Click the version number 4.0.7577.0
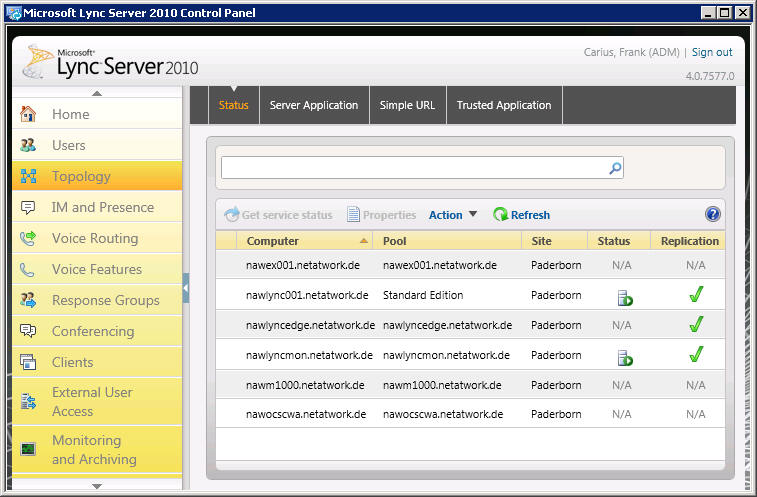The width and height of the screenshot is (757, 497). (x=710, y=76)
